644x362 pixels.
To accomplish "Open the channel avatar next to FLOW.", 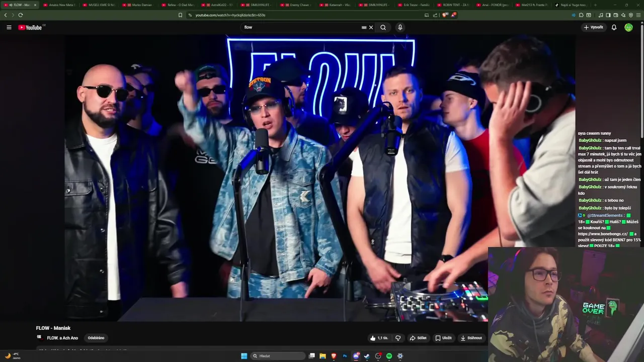I will (x=39, y=338).
